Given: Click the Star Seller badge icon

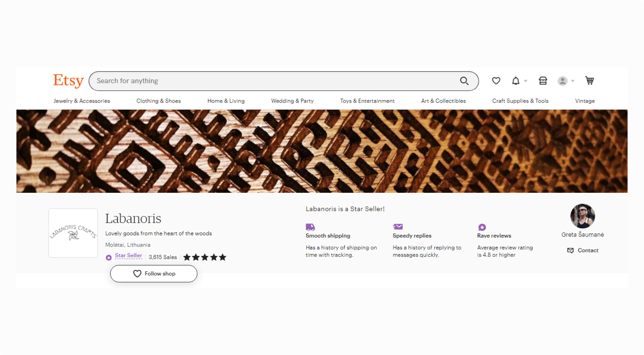Looking at the screenshot, I should 109,257.
